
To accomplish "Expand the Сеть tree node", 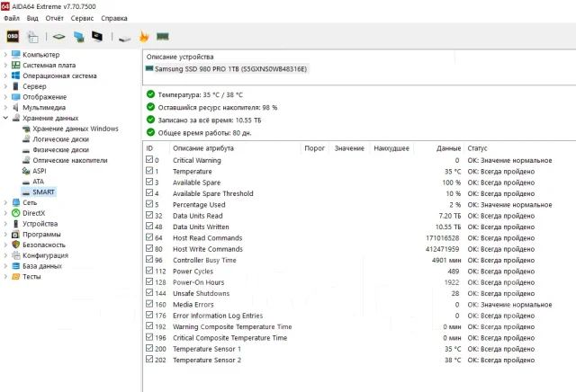I will tap(5, 202).
